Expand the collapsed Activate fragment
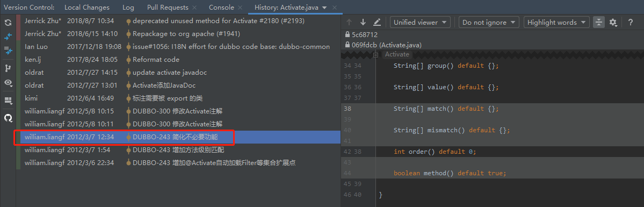Screen dimensions: 644x207 pyautogui.click(x=376, y=54)
